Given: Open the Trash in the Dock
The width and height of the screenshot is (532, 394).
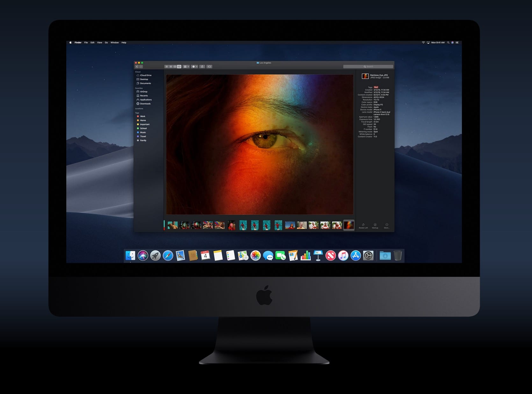Looking at the screenshot, I should tap(398, 255).
